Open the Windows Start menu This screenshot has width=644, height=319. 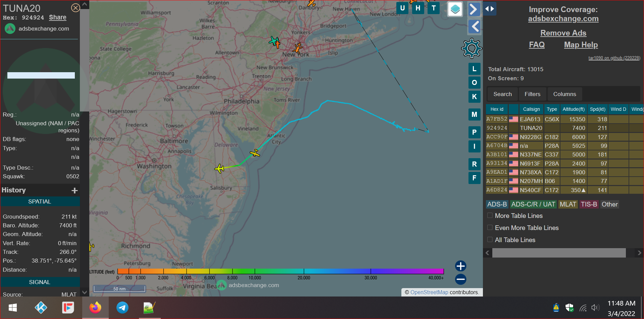13,308
